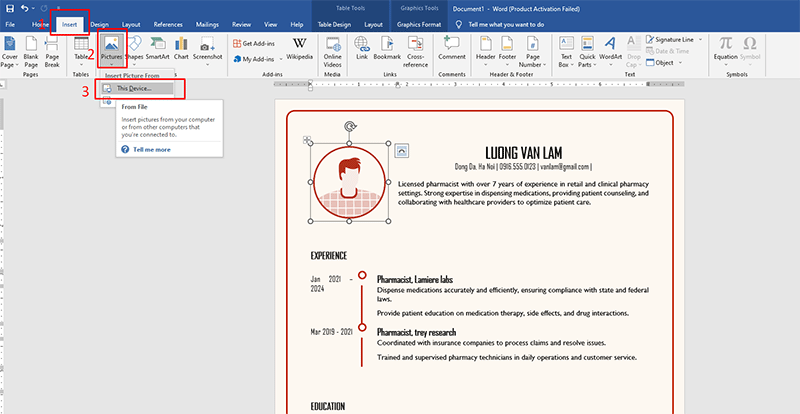The image size is (800, 414).
Task: Open the Footer dropdown
Action: click(508, 53)
